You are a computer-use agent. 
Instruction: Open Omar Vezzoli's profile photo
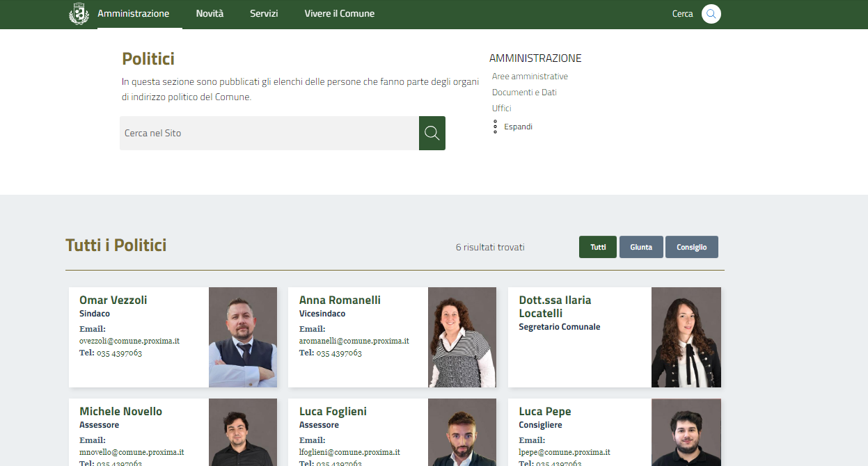pos(242,337)
